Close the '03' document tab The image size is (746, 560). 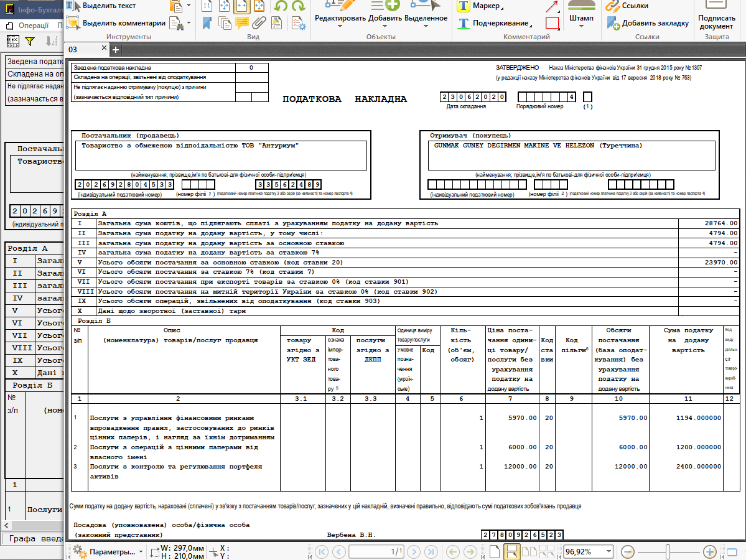tap(104, 47)
